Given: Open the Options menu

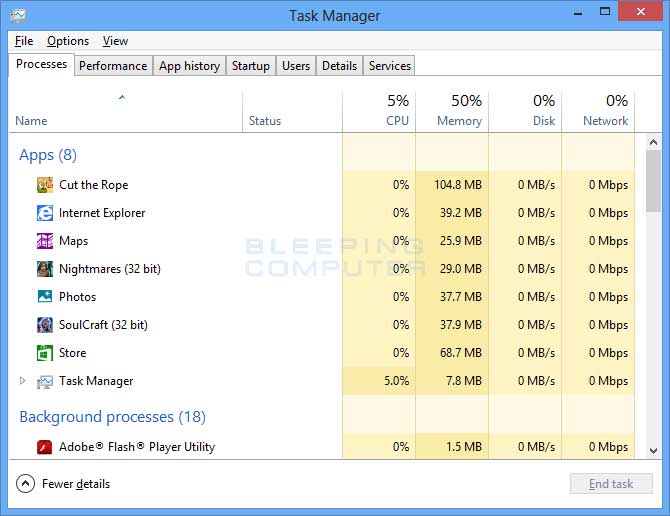Looking at the screenshot, I should tap(68, 41).
